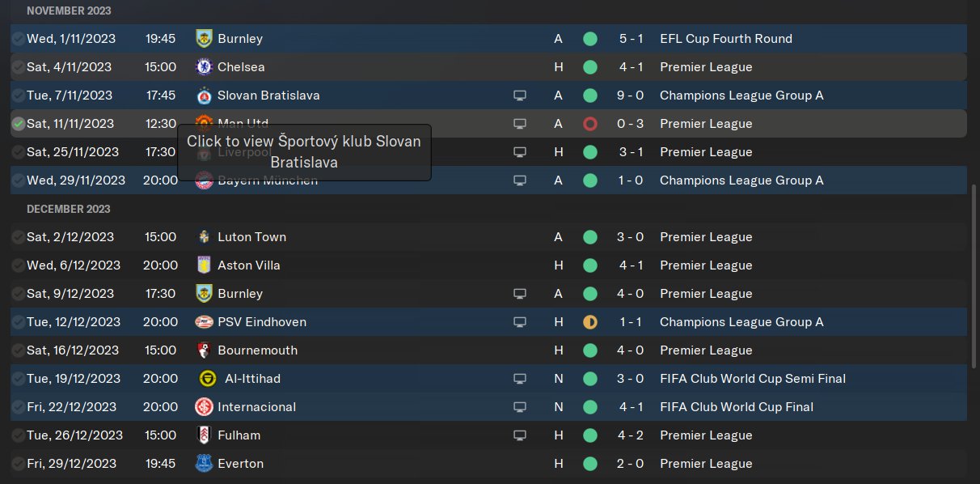
Task: Toggle the checkmark beside Fri 29/12/2023 fixture
Action: (x=18, y=464)
